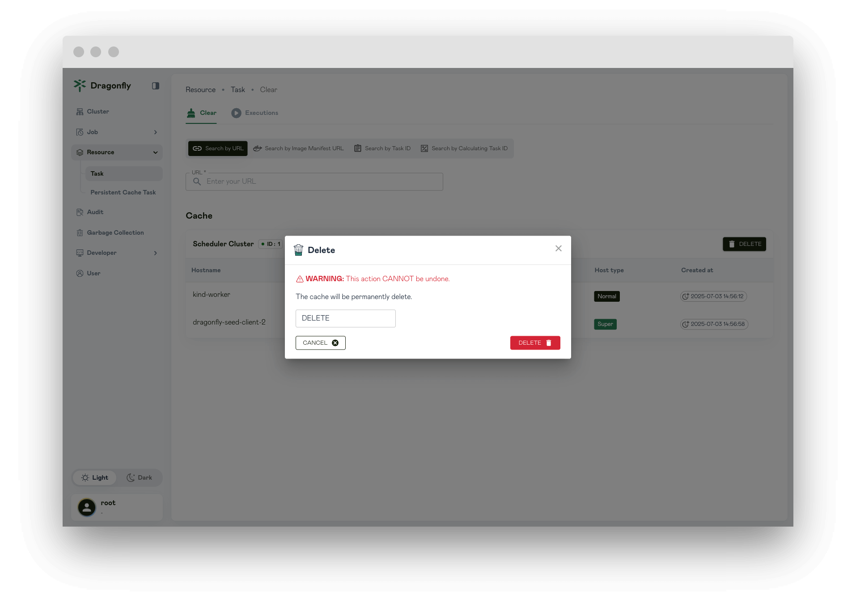Click the root user avatar

[x=87, y=507]
